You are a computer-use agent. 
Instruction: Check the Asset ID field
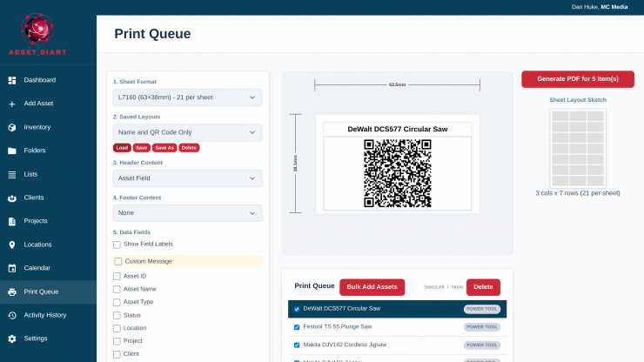(117, 277)
